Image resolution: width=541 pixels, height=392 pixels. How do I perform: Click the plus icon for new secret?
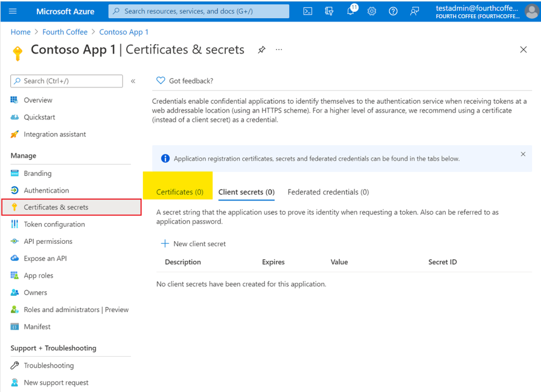(165, 244)
